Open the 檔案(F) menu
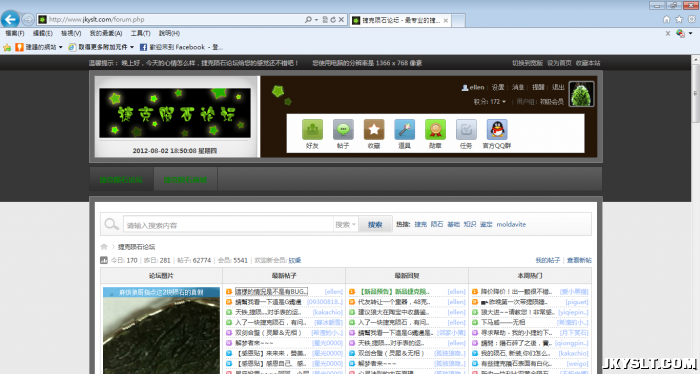The image size is (700, 374). click(x=15, y=33)
